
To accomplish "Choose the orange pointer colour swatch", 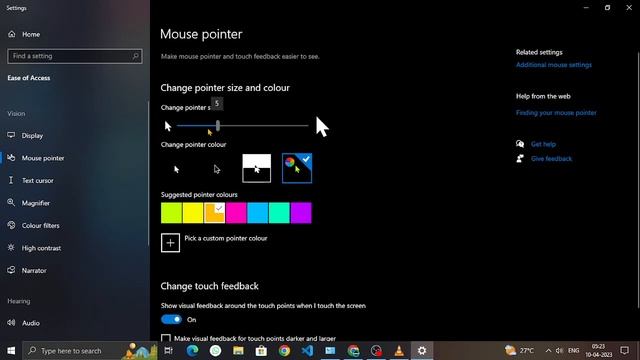I will pyautogui.click(x=215, y=213).
